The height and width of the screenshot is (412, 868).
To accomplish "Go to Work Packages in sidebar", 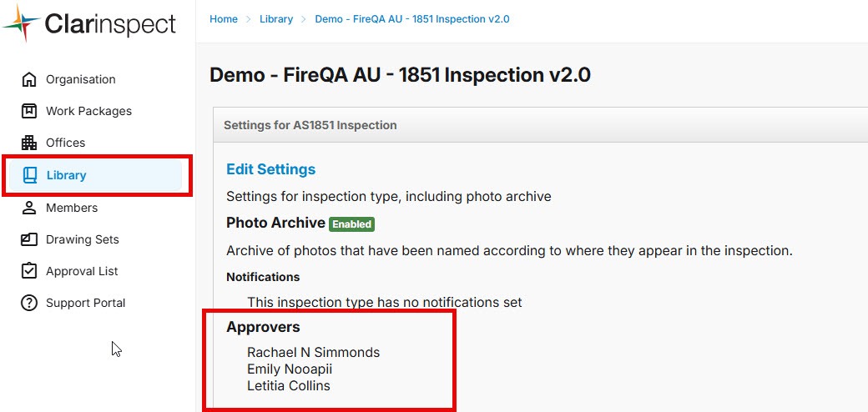I will tap(88, 112).
